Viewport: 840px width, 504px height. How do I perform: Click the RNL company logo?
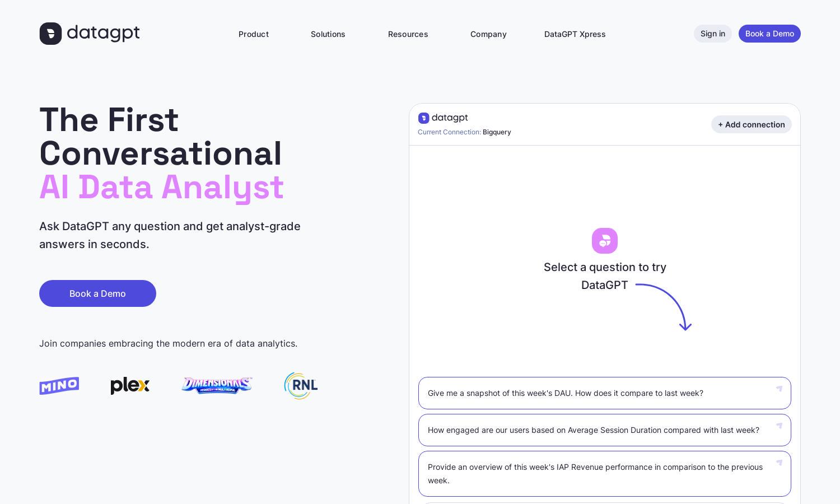click(x=301, y=386)
